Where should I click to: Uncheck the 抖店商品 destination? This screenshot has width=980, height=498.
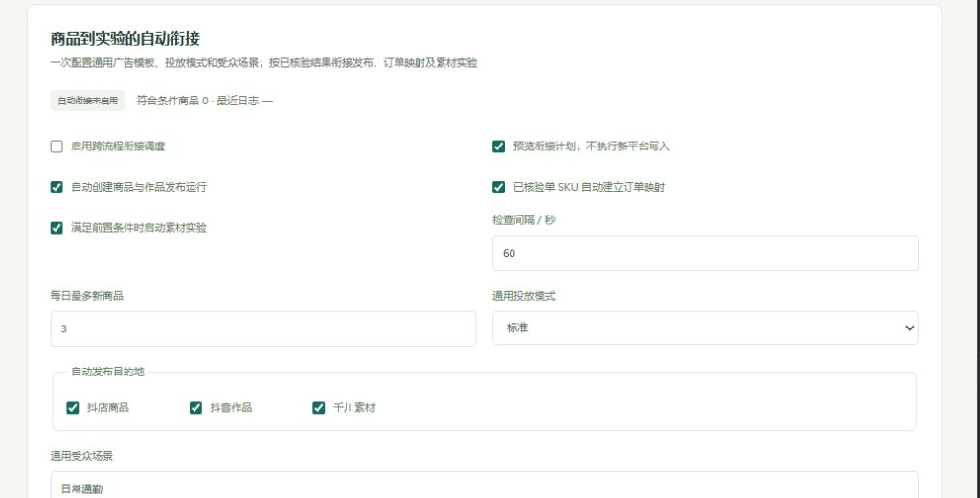[x=73, y=407]
